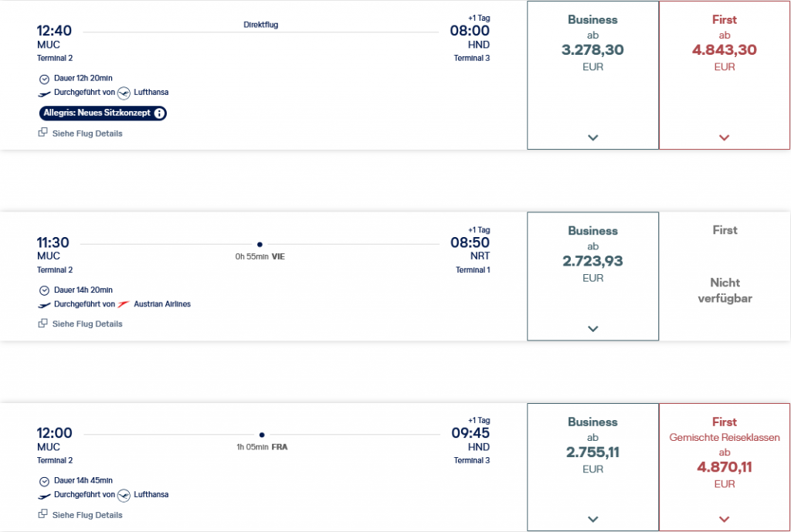
Task: Click info icon on Allegris seat concept badge
Action: (159, 114)
